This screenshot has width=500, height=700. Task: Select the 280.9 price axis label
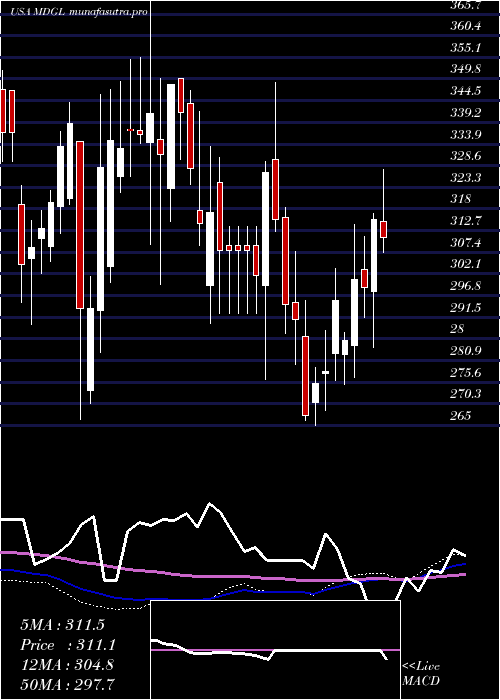tap(466, 350)
